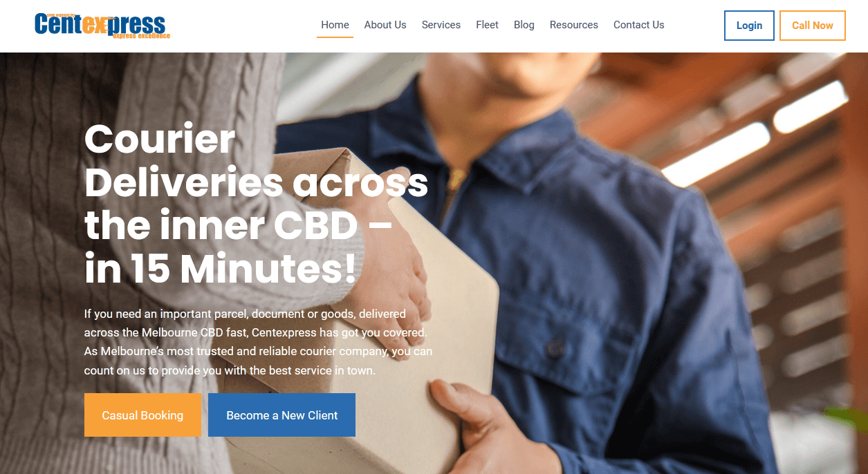Select Fleet in the navigation bar
Image resolution: width=868 pixels, height=474 pixels.
(x=487, y=25)
